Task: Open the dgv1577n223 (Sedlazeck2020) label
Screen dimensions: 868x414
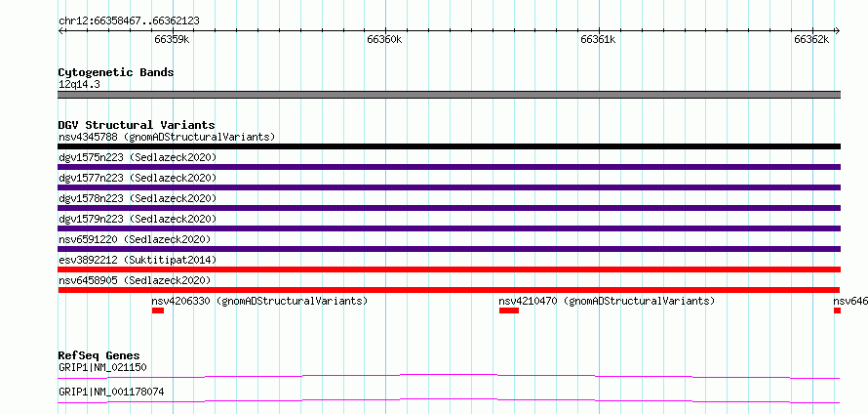Action: point(138,178)
